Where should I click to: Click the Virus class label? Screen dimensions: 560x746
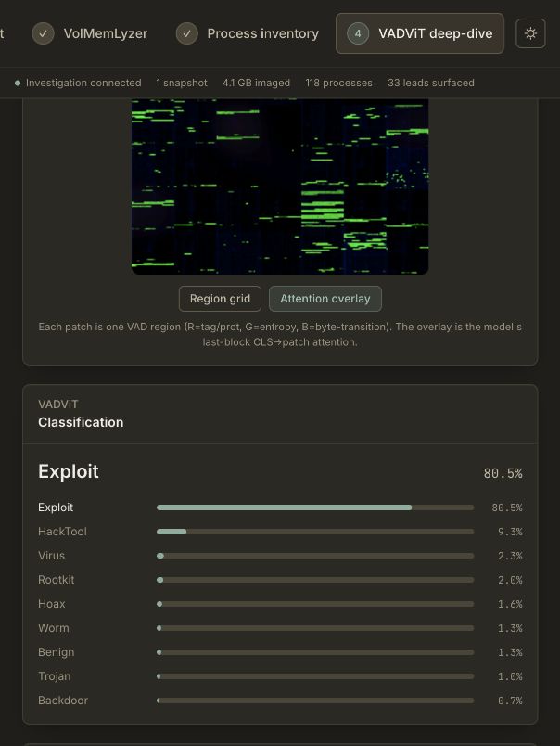click(51, 556)
